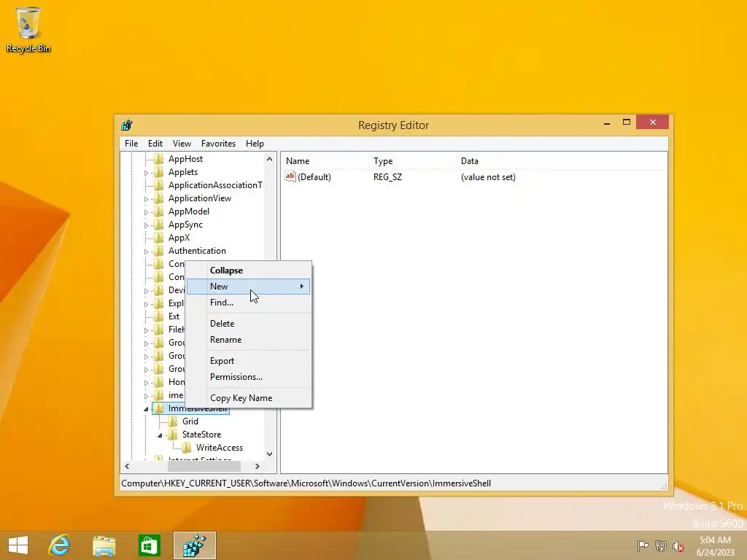747x560 pixels.
Task: Collapse the StateStore key arrow
Action: click(x=160, y=435)
